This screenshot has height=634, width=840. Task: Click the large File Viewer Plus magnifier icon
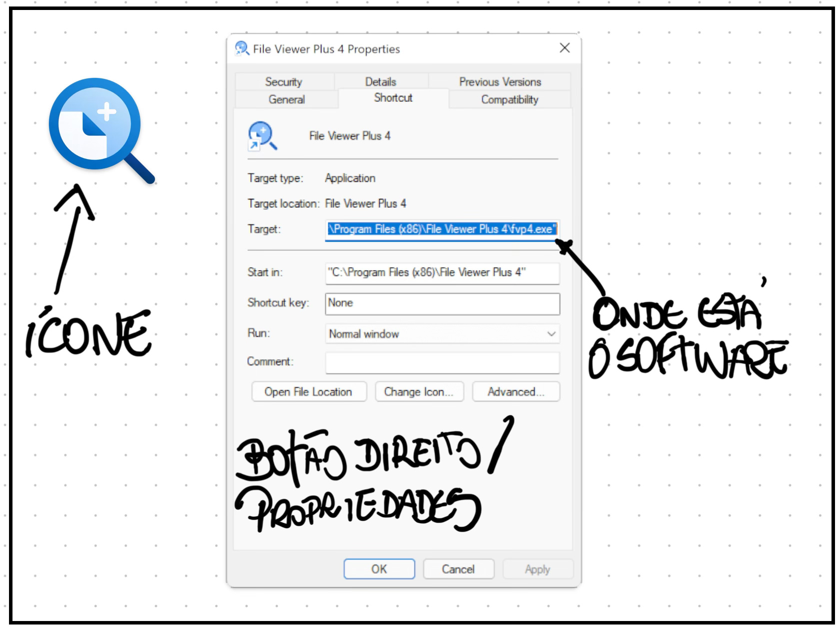coord(101,131)
